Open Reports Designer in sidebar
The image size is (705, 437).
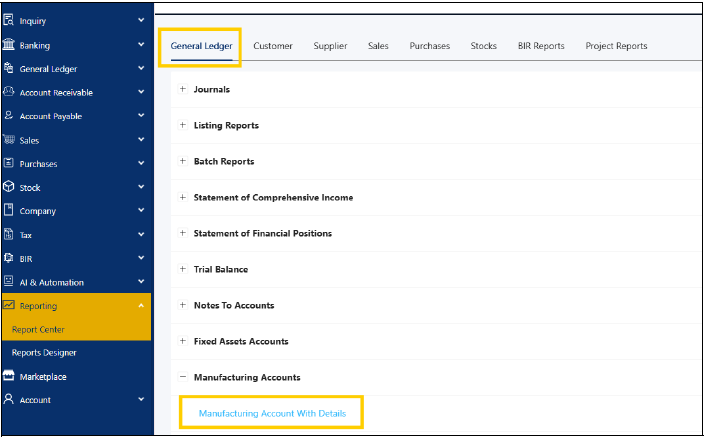click(44, 353)
